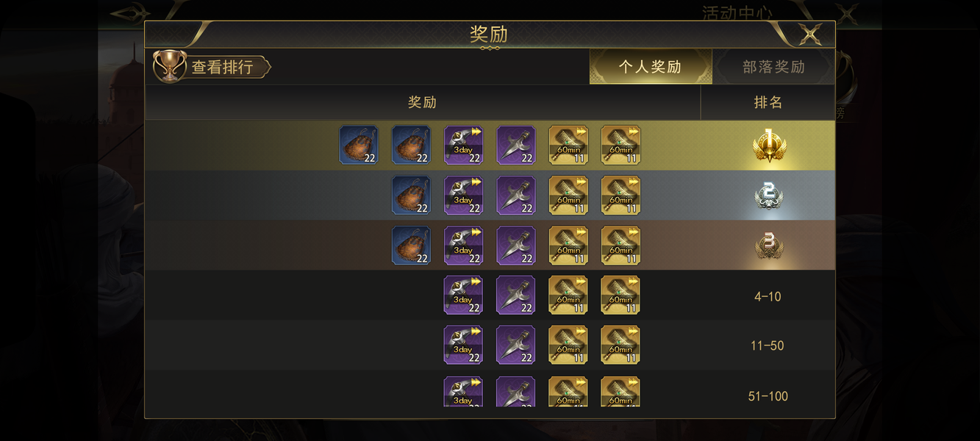Image resolution: width=980 pixels, height=441 pixels.
Task: Tap the dagger item in the 11-50 row
Action: click(x=516, y=345)
